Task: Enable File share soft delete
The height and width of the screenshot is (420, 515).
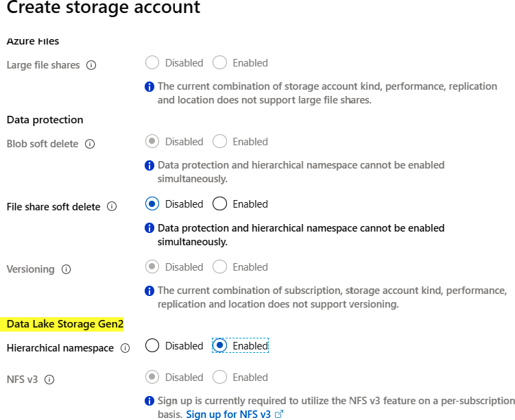Action: [x=219, y=204]
